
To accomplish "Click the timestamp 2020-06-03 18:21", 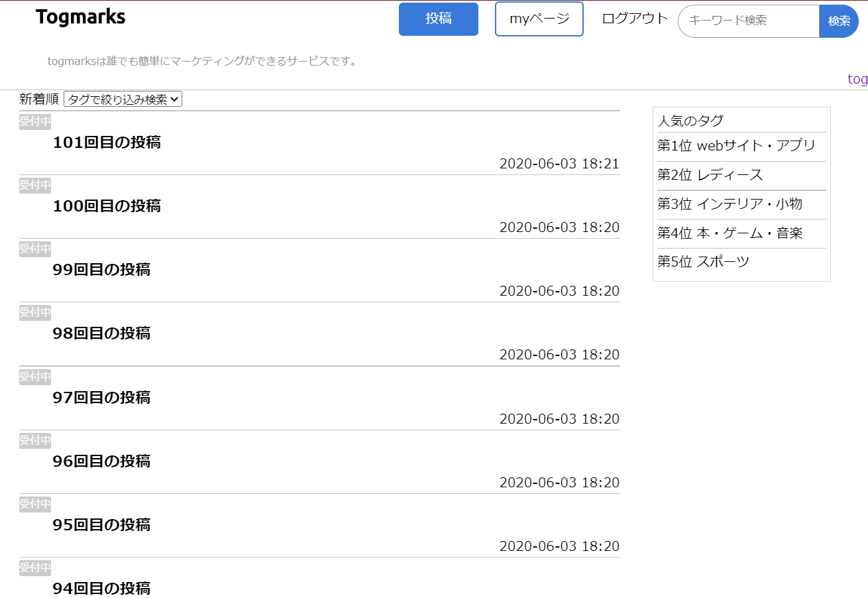I will (x=559, y=164).
